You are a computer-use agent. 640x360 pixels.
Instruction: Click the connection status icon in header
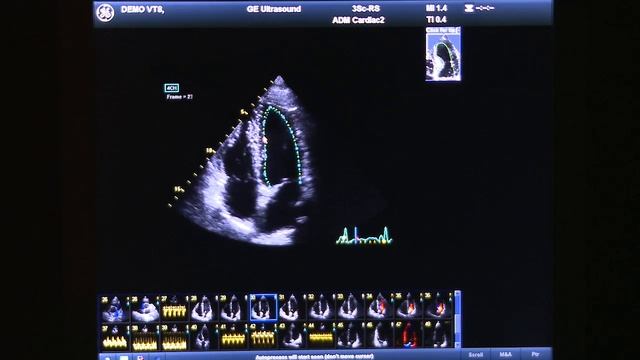pos(479,8)
